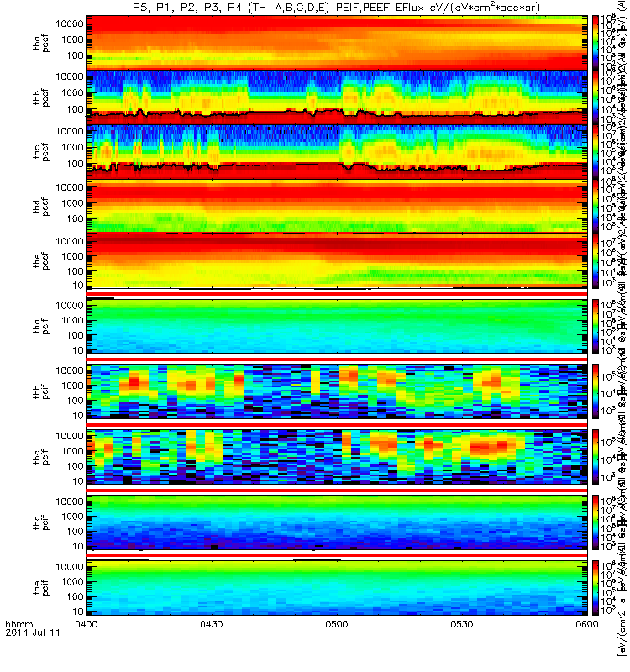Screen dimensions: 630x672
Task: Select the tha peef electron spectrogram panel
Action: point(337,43)
